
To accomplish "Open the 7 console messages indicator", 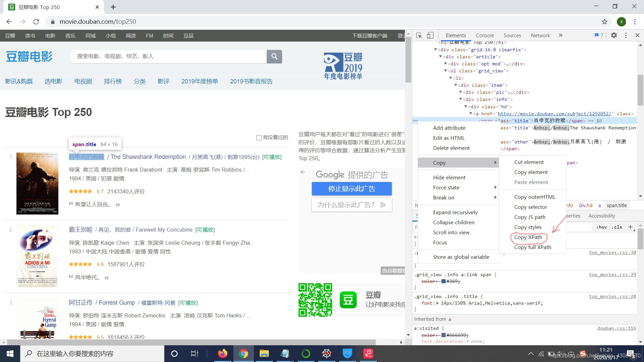I will click(599, 35).
